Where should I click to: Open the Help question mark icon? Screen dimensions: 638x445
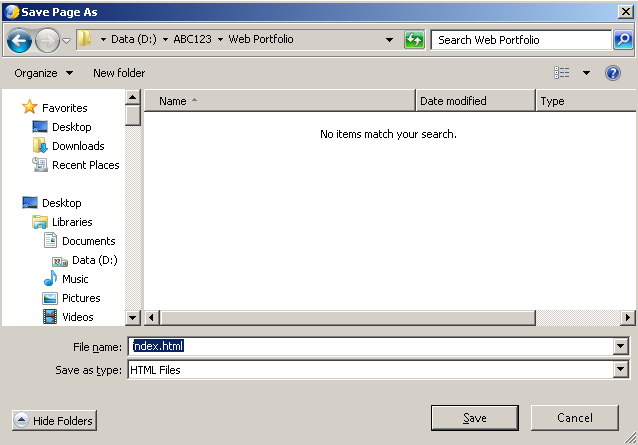pyautogui.click(x=613, y=73)
